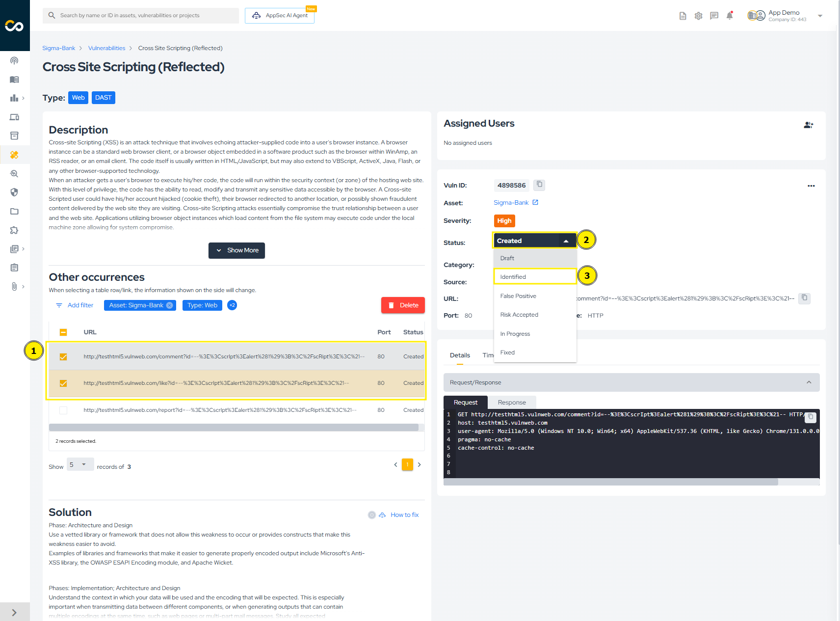This screenshot has height=621, width=840.
Task: Click the add assigned user icon
Action: pyautogui.click(x=808, y=125)
